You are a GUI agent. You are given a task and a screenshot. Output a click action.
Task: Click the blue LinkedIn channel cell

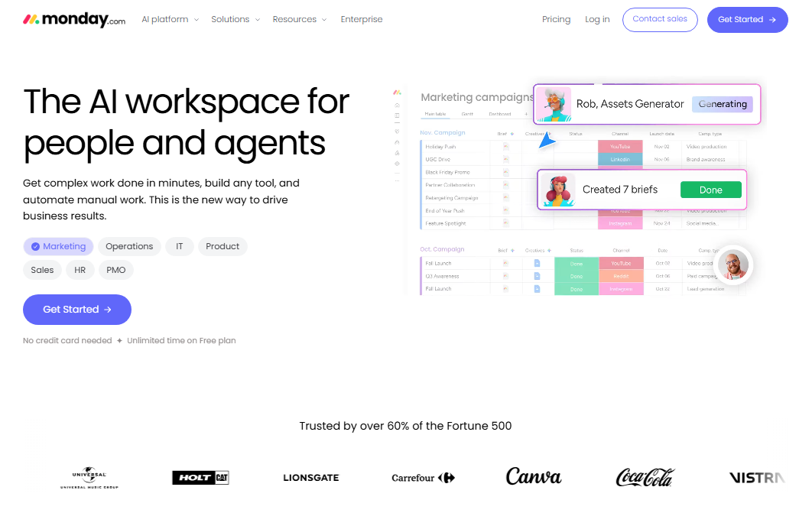pyautogui.click(x=620, y=160)
